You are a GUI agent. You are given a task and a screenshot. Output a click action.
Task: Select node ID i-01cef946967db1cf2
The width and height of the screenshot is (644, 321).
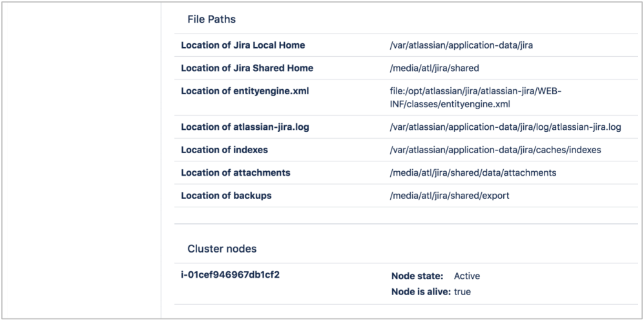pyautogui.click(x=230, y=274)
